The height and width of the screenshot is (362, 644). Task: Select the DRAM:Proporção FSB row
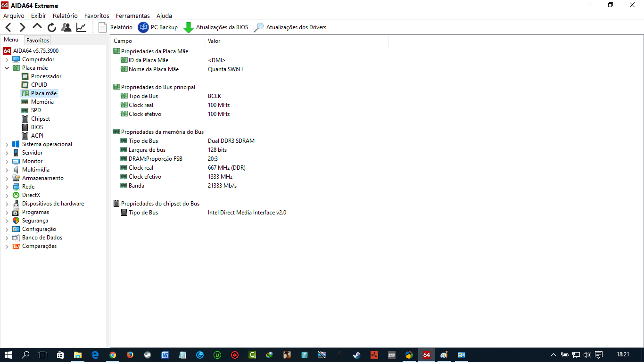[x=156, y=159]
